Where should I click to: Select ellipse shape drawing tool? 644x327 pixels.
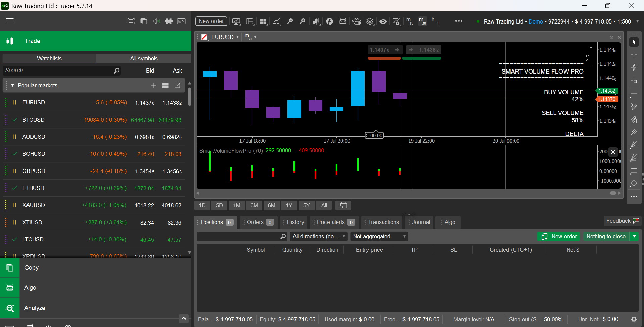(x=634, y=183)
